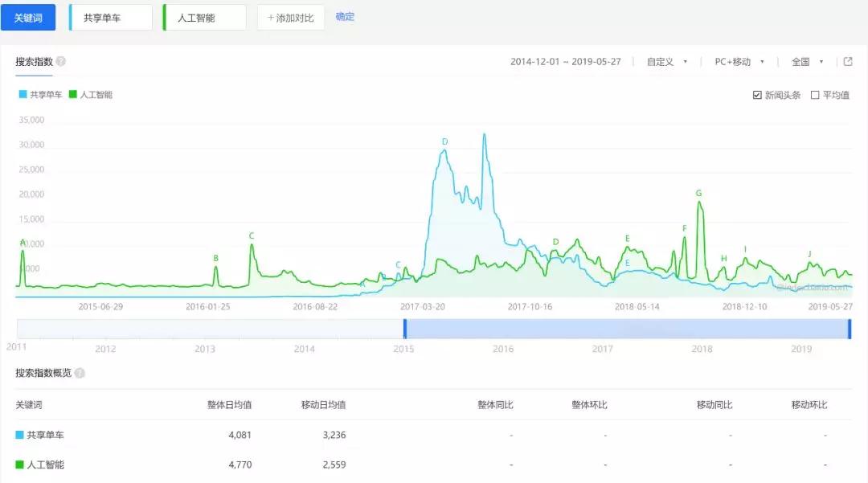Viewport: 868px width, 483px height.
Task: Click the help icon next to 搜索指数概览
Action: coord(80,373)
